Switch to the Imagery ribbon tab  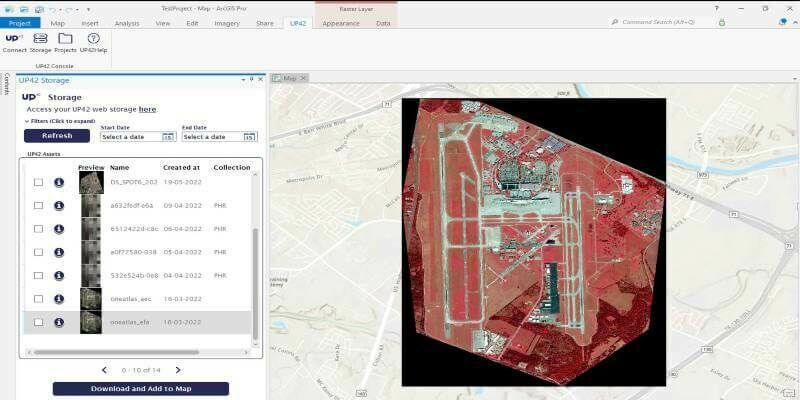point(227,23)
